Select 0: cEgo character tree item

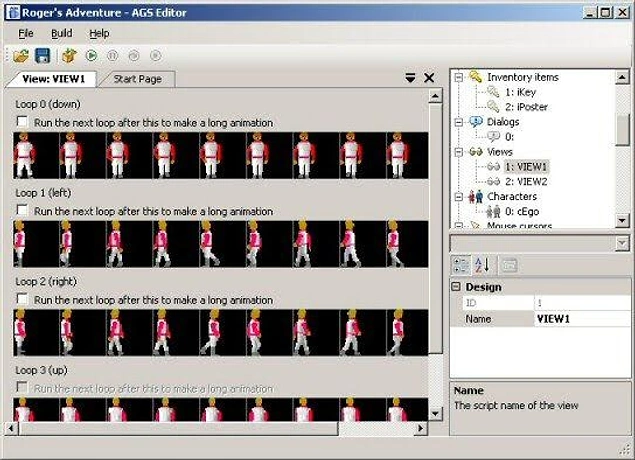[522, 211]
